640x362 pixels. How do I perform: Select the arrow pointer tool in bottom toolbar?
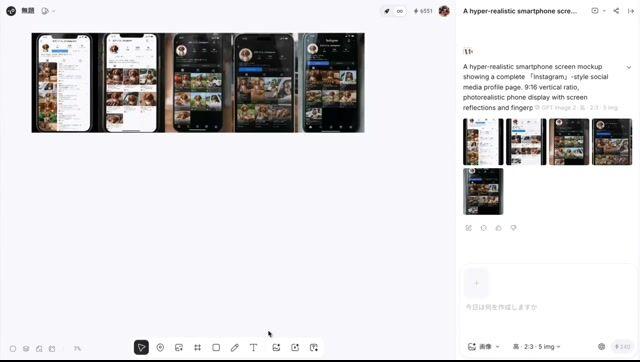point(141,347)
